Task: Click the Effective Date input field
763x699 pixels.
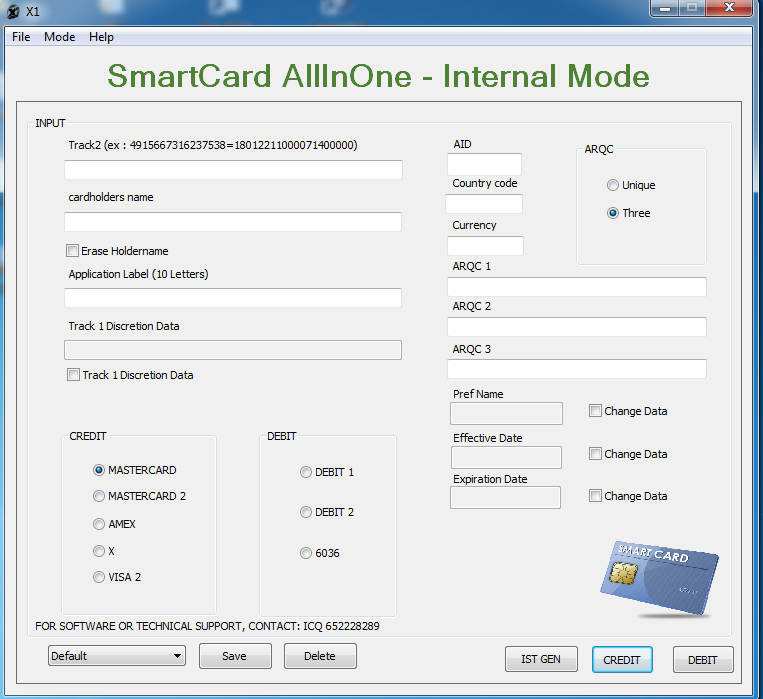Action: (x=507, y=458)
